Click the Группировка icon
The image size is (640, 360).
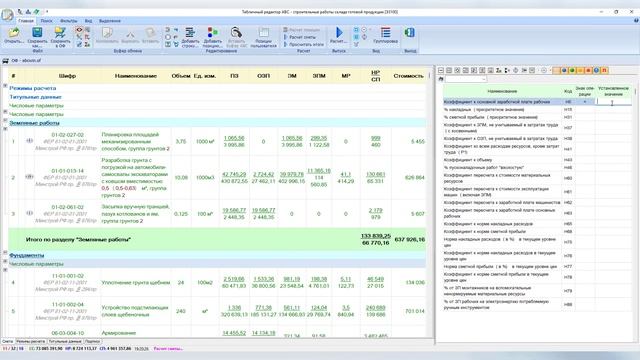coord(385,32)
